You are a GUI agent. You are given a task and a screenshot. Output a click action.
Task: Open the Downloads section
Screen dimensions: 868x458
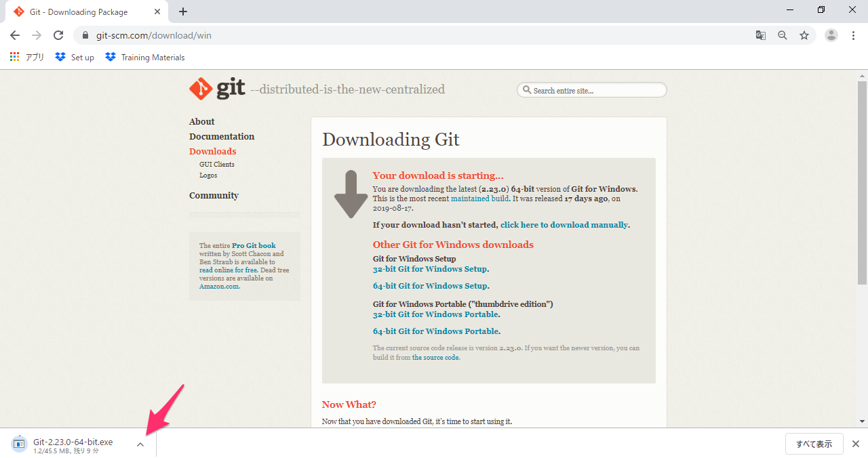point(213,152)
